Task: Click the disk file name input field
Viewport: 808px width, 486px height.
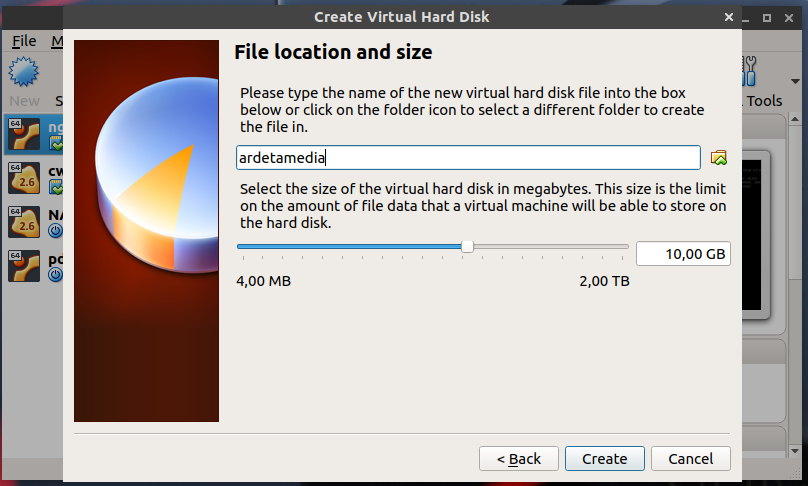Action: point(467,158)
